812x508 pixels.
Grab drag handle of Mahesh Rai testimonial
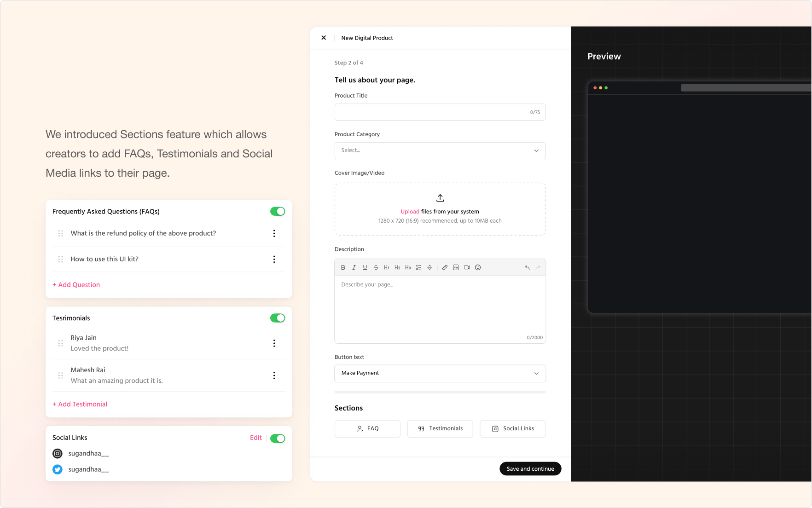point(61,375)
